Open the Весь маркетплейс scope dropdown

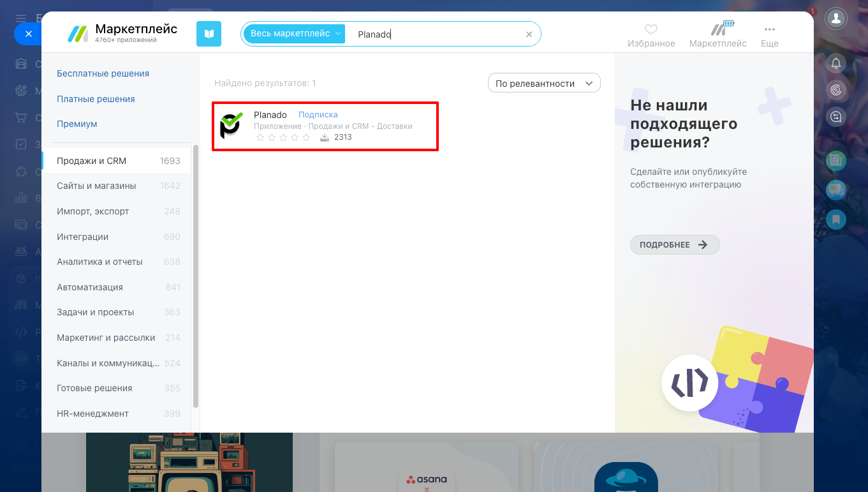(x=294, y=34)
